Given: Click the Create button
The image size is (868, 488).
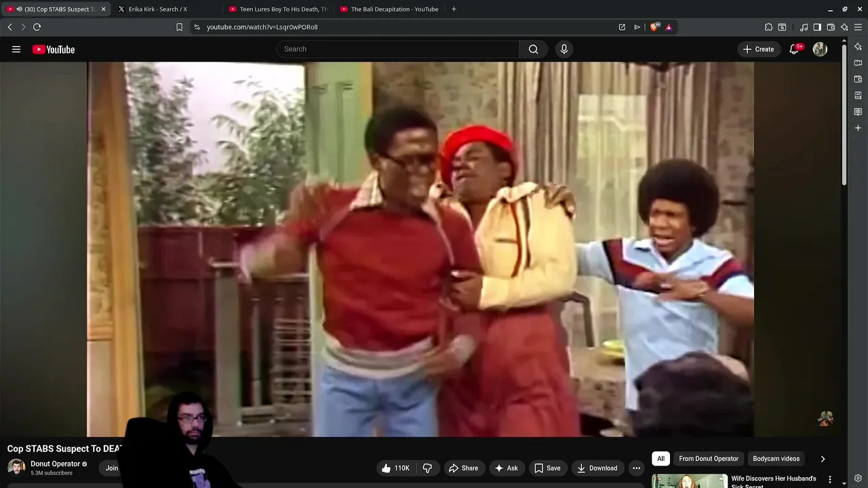Looking at the screenshot, I should point(758,49).
